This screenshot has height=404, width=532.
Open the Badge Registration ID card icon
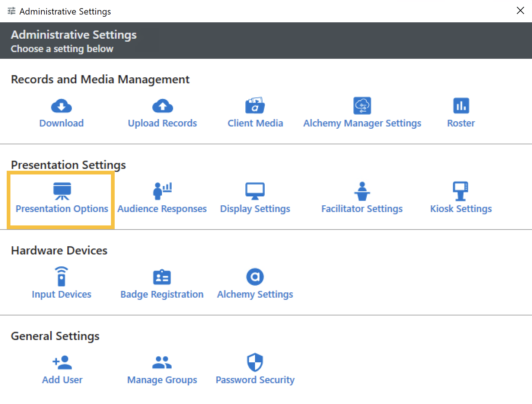click(x=162, y=277)
